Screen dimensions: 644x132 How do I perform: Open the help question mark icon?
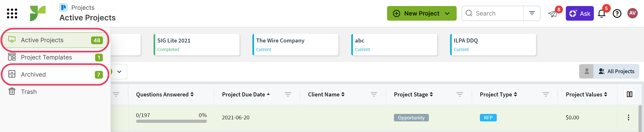pyautogui.click(x=617, y=13)
